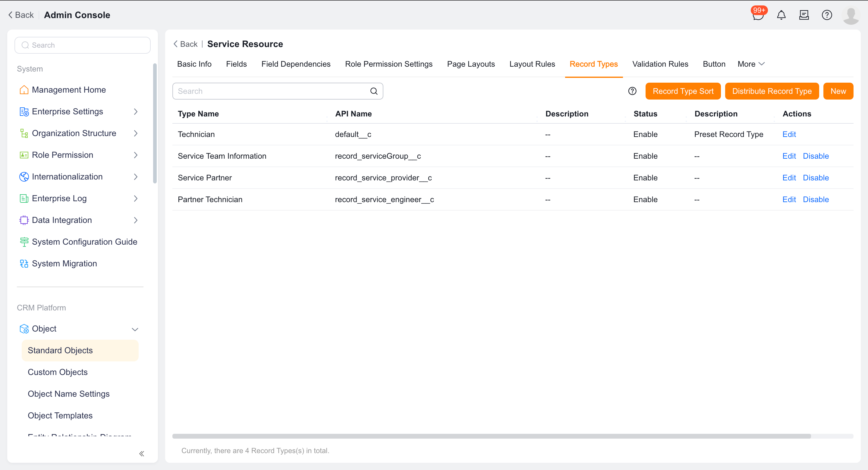Click the Enterprise Log icon
Image resolution: width=868 pixels, height=470 pixels.
[24, 198]
